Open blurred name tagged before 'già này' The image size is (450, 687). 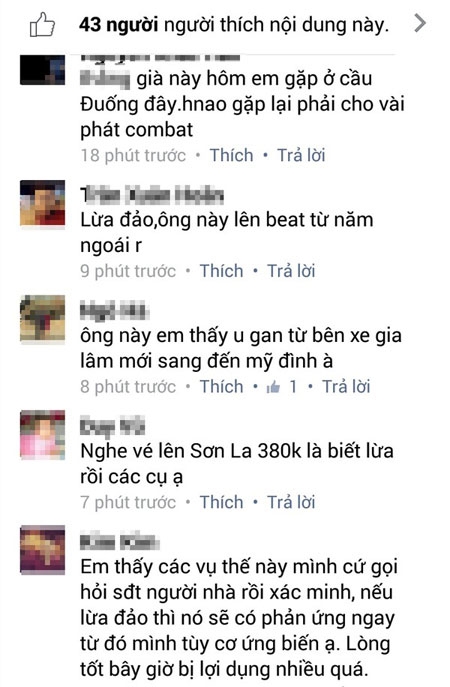pyautogui.click(x=105, y=79)
